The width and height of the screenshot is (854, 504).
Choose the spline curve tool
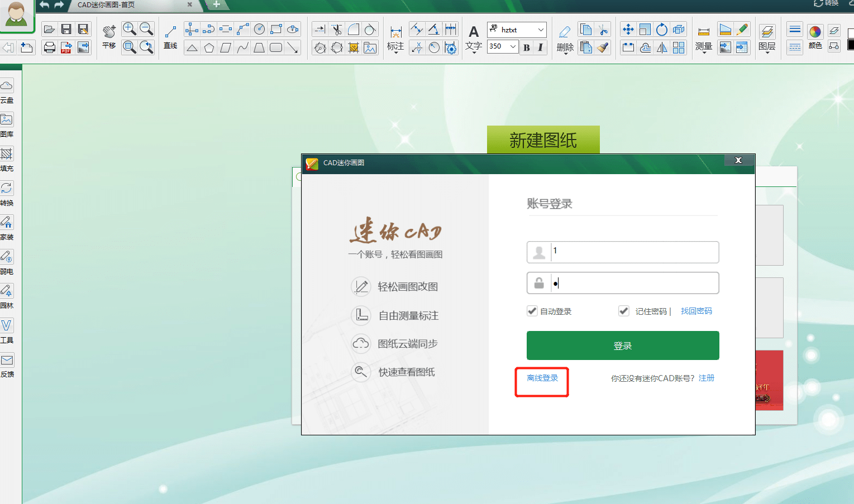(242, 47)
